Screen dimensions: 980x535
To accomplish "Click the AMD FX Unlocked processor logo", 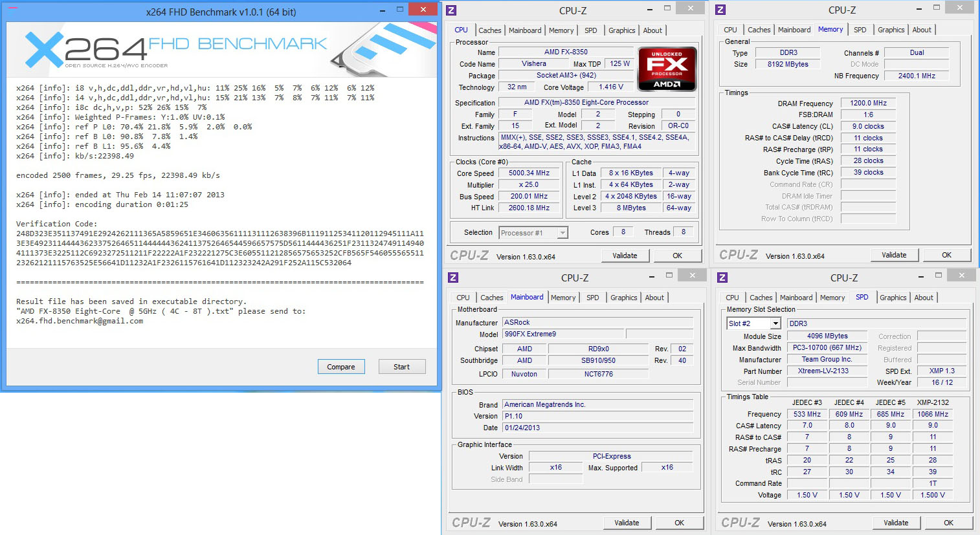I will pos(667,68).
